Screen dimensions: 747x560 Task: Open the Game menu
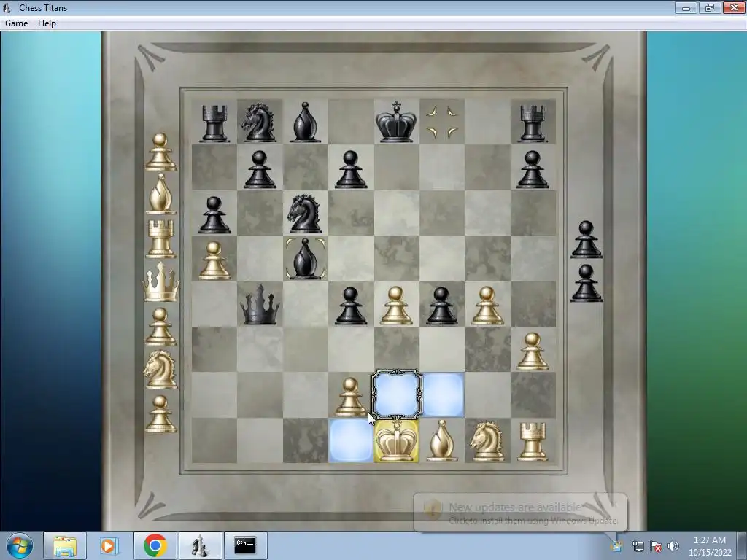coord(16,23)
